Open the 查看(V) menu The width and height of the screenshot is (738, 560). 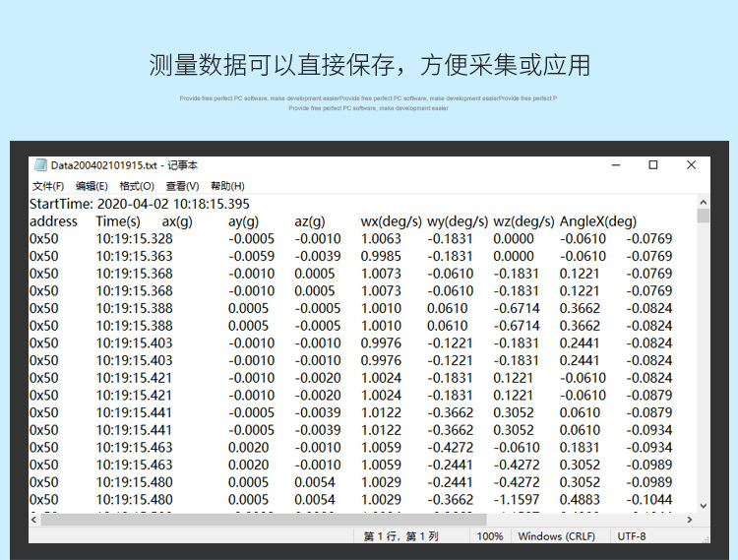coord(182,186)
